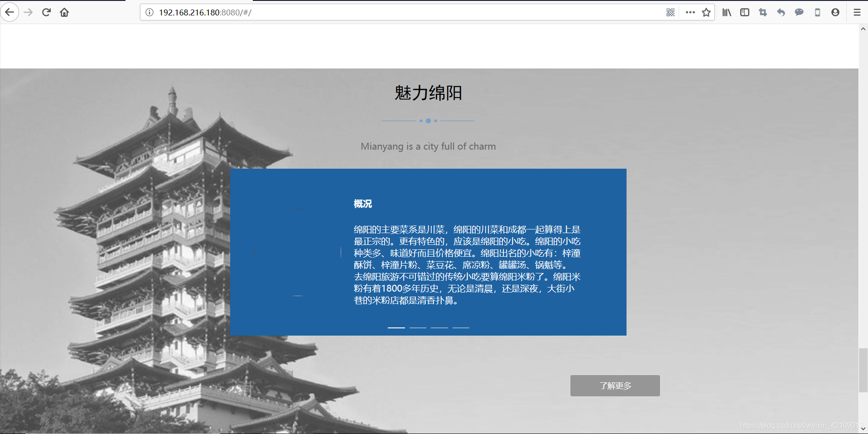868x434 pixels.
Task: Generate QR code for this page
Action: (x=670, y=12)
